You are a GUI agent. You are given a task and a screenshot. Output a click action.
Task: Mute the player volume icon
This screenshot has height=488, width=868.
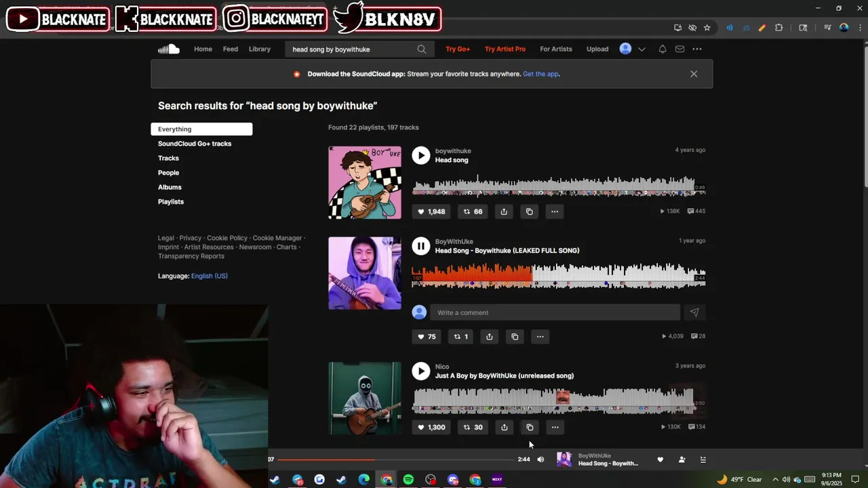click(x=540, y=460)
